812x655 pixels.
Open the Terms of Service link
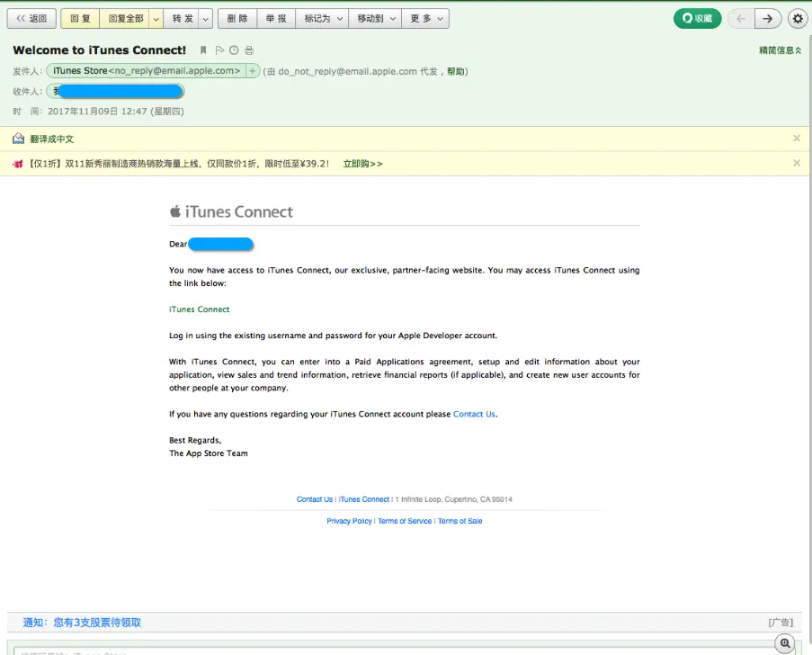pyautogui.click(x=405, y=521)
